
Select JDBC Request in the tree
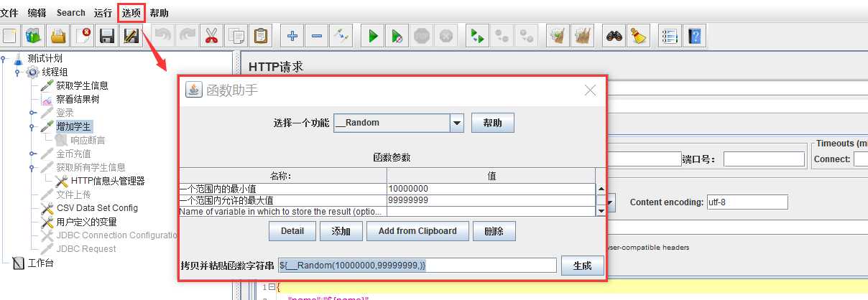(86, 249)
